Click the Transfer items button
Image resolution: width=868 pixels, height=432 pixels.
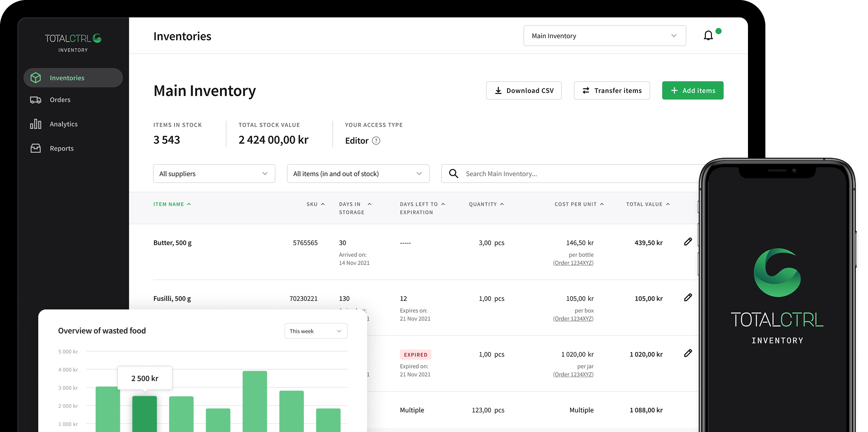pos(612,90)
